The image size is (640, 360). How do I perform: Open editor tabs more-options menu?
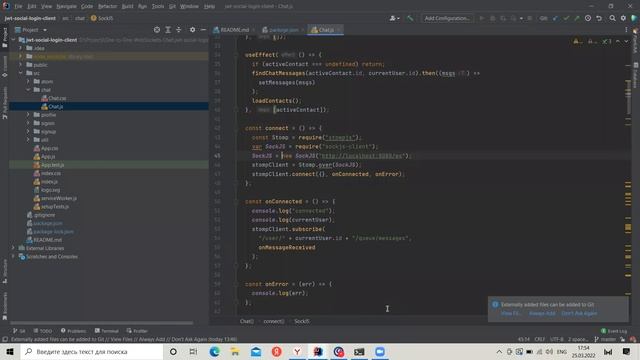[x=626, y=30]
